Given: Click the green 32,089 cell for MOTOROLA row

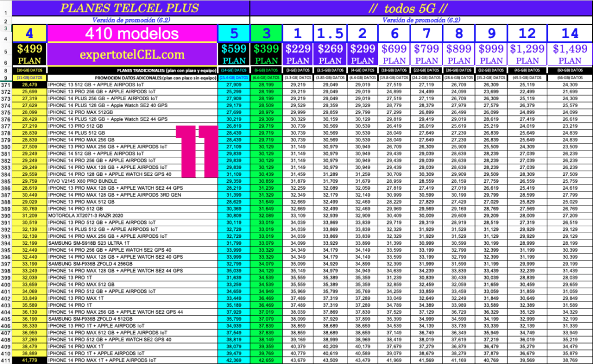Looking at the screenshot, I should click(266, 215).
